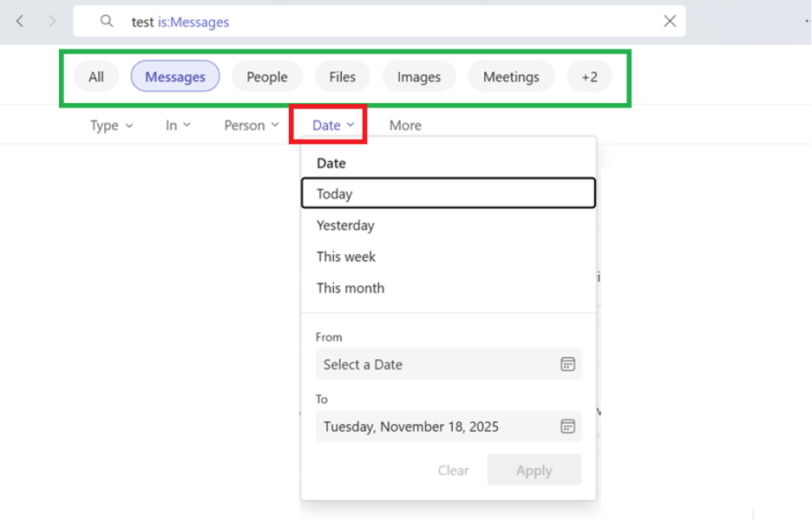Select the Messages filter tab

click(175, 76)
